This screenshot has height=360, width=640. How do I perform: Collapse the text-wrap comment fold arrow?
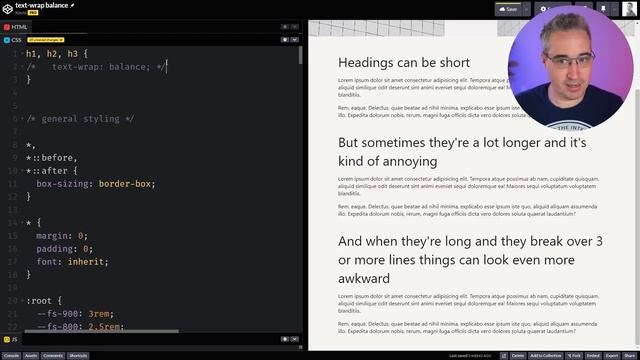click(22, 67)
